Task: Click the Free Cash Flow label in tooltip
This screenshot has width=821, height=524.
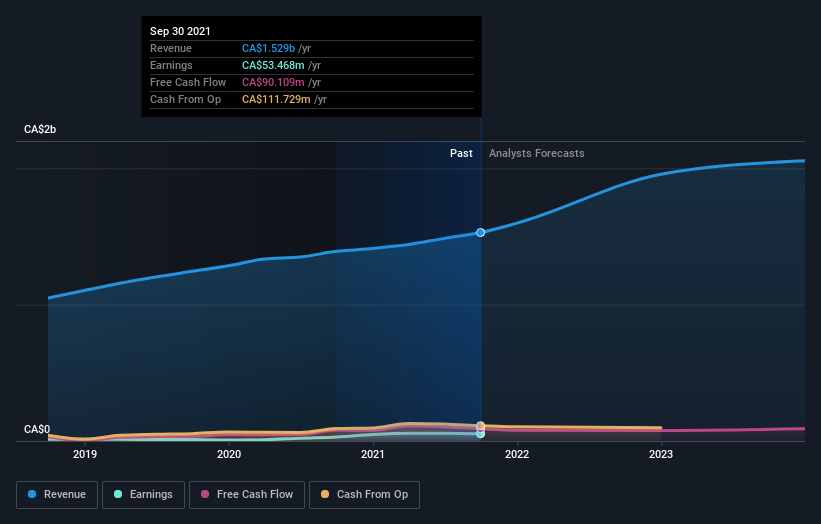Action: pyautogui.click(x=188, y=82)
